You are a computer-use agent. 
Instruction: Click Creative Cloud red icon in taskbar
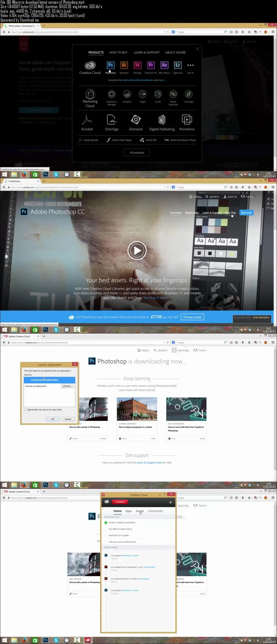pos(88,640)
